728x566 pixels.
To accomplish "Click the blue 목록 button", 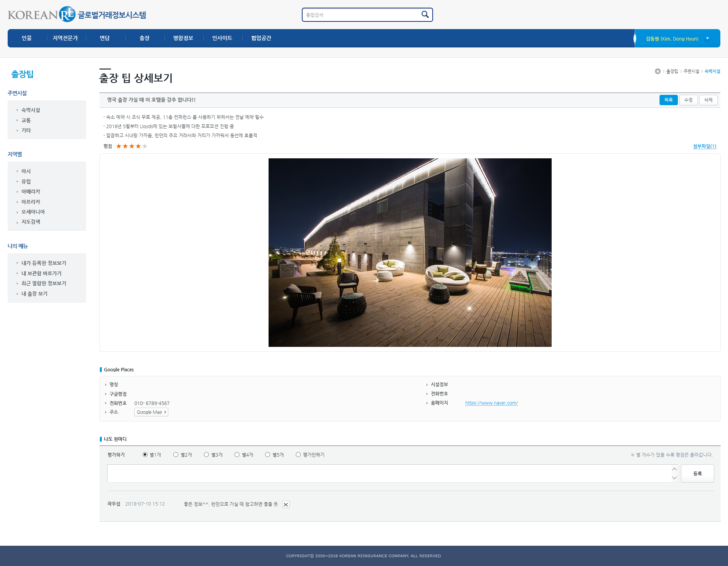I will [x=668, y=100].
